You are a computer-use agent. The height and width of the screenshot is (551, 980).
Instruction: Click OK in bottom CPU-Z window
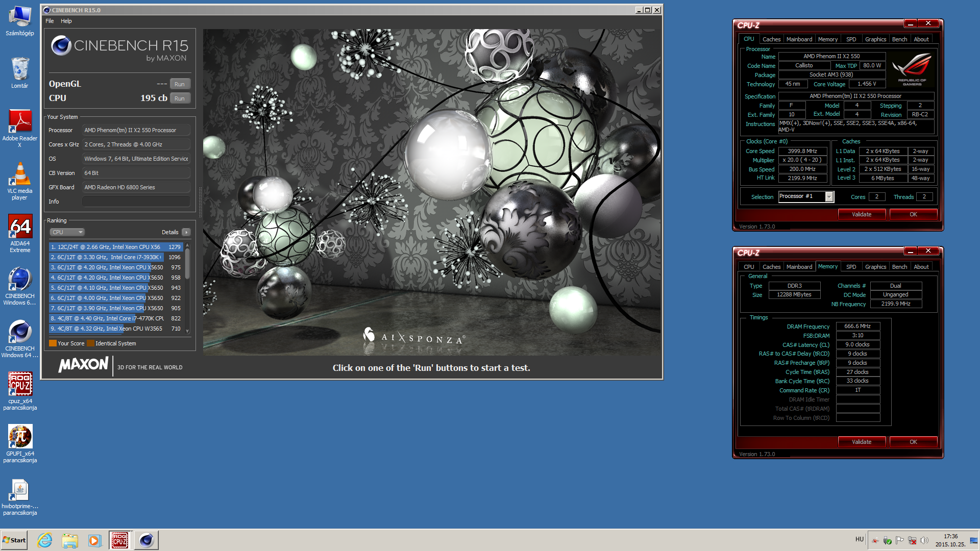(913, 442)
